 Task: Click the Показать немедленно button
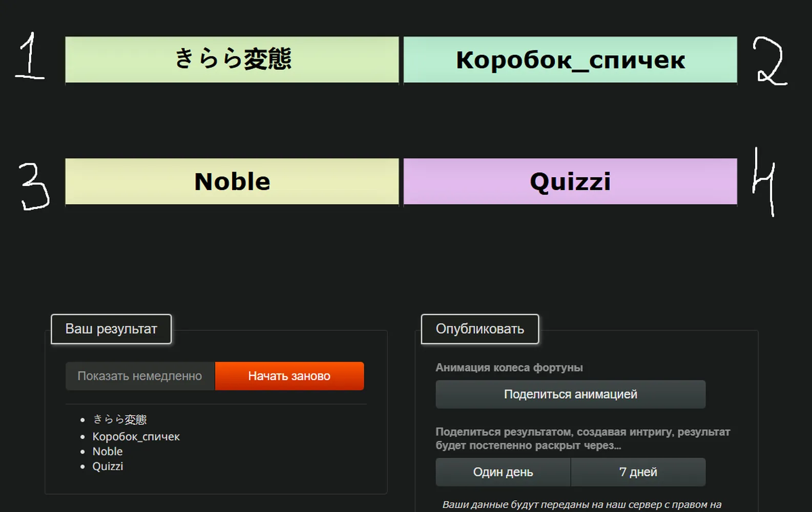140,376
